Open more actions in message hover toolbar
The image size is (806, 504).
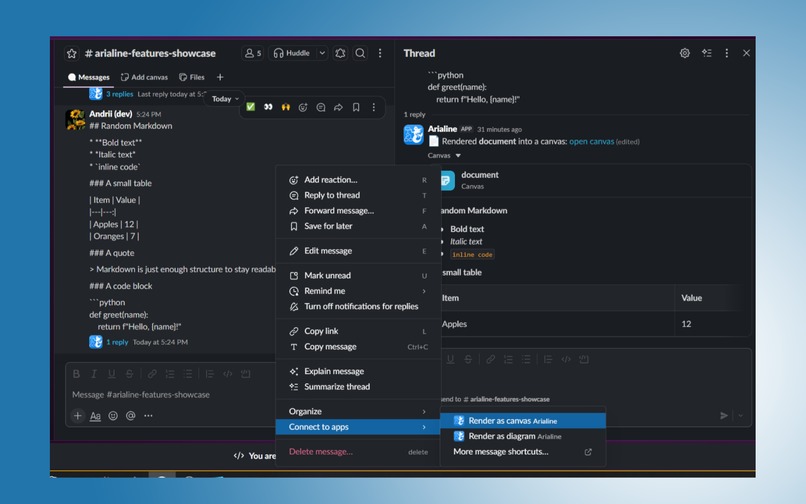point(374,107)
